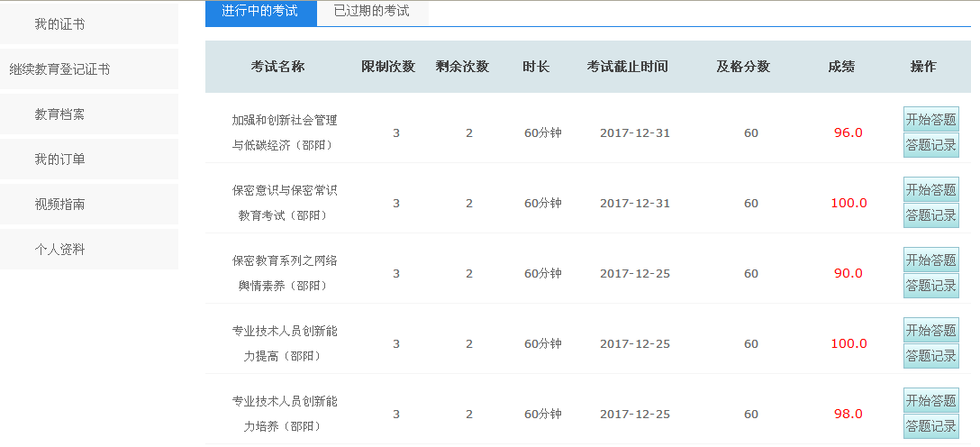
Task: Click 开始答题 for 加强和创新社会管理与低碳经济 exam
Action: click(x=930, y=119)
